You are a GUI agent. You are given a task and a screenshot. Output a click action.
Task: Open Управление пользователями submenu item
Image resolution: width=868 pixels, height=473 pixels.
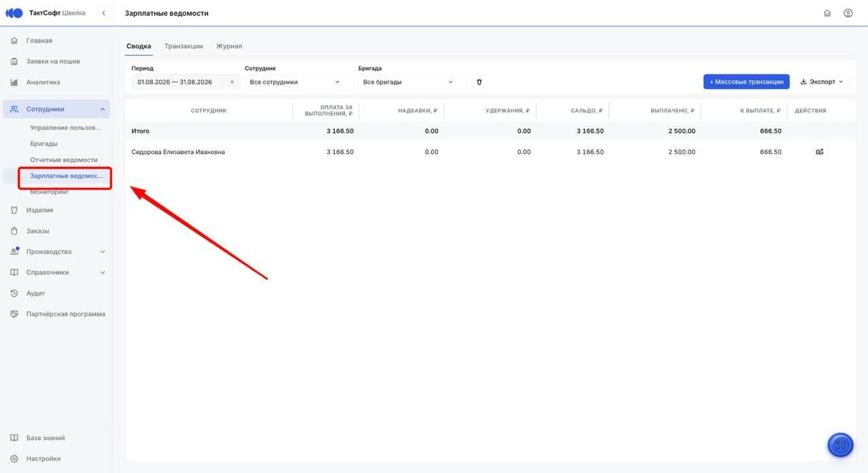66,128
